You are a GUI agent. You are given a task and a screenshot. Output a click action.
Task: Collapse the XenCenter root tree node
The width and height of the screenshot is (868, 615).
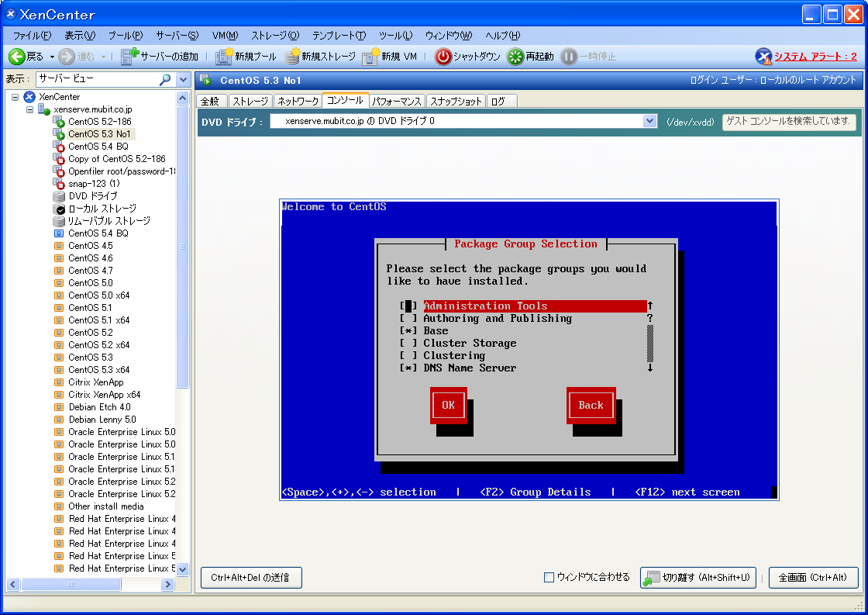click(15, 97)
